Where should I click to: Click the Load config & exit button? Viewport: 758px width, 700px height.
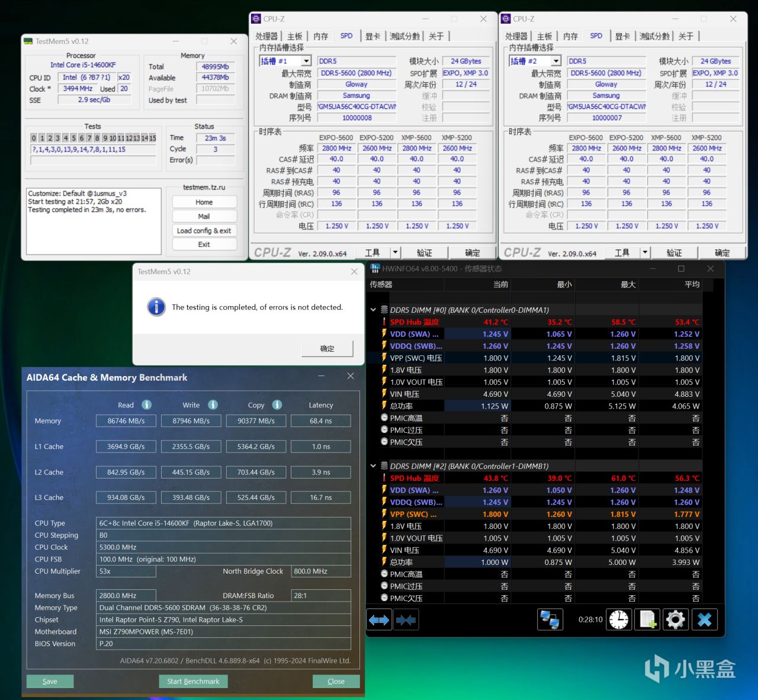point(204,230)
